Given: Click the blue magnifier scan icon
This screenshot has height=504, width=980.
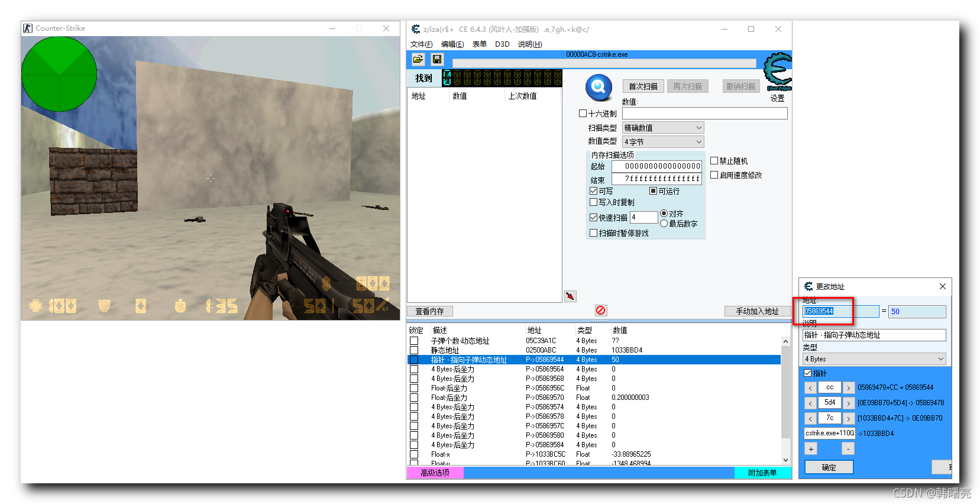Looking at the screenshot, I should coord(599,87).
